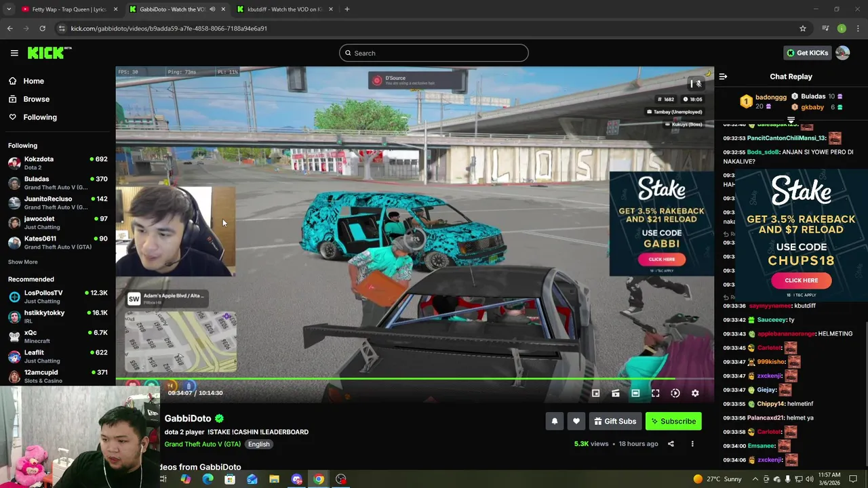Click the Get KICKs button
Image resolution: width=868 pixels, height=488 pixels.
pyautogui.click(x=807, y=53)
